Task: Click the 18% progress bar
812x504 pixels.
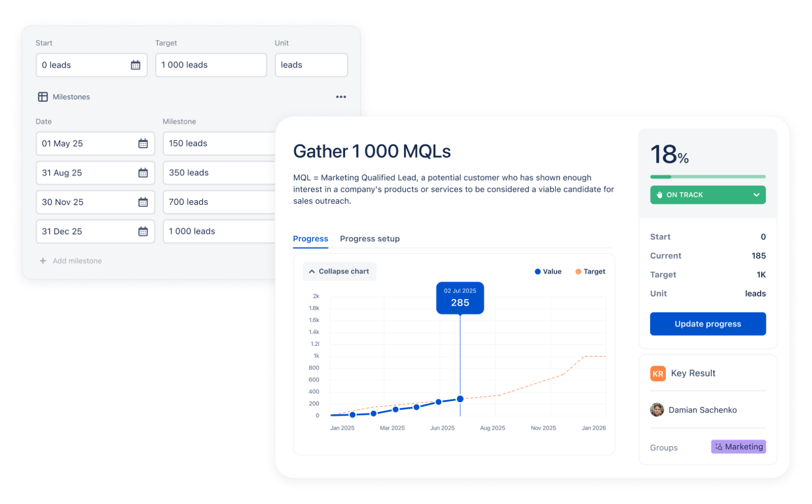Action: pyautogui.click(x=708, y=177)
